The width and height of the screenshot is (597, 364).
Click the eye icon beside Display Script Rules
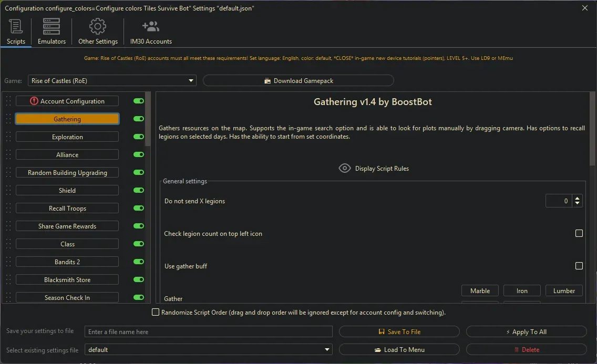pos(345,168)
